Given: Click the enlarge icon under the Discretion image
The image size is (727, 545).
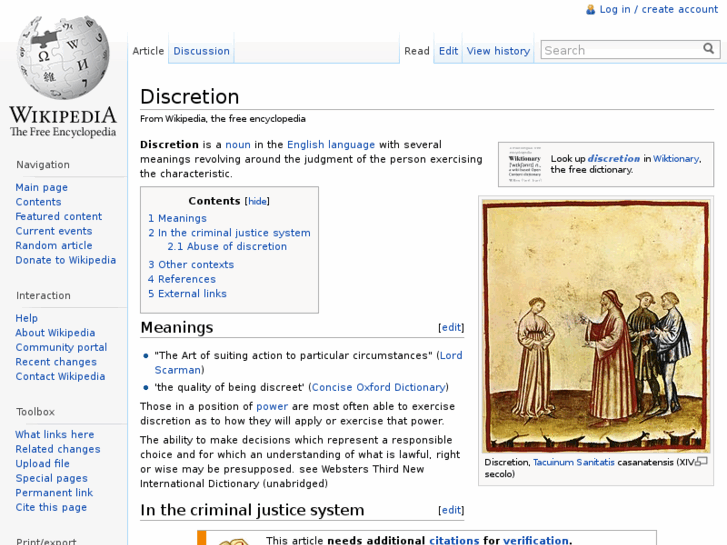Looking at the screenshot, I should tap(701, 462).
